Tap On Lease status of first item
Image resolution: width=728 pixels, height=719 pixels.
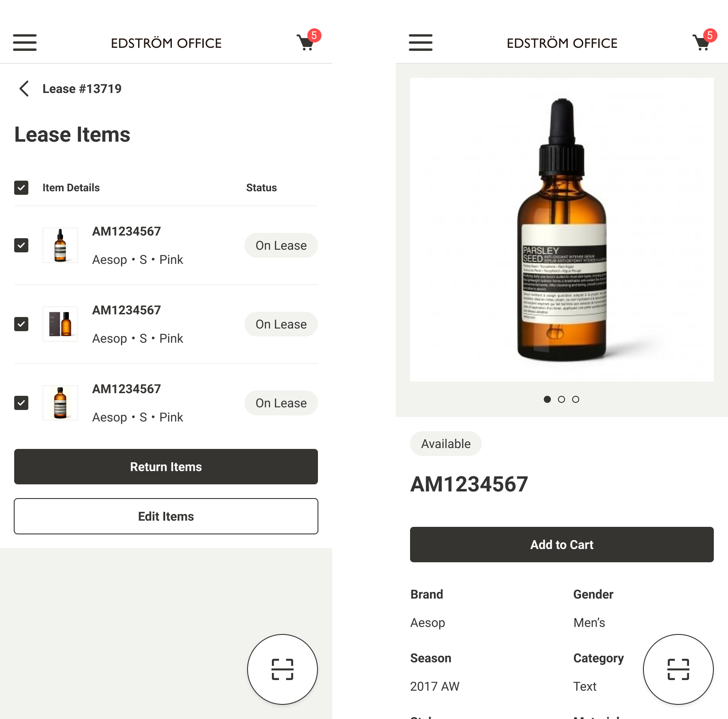pos(281,245)
